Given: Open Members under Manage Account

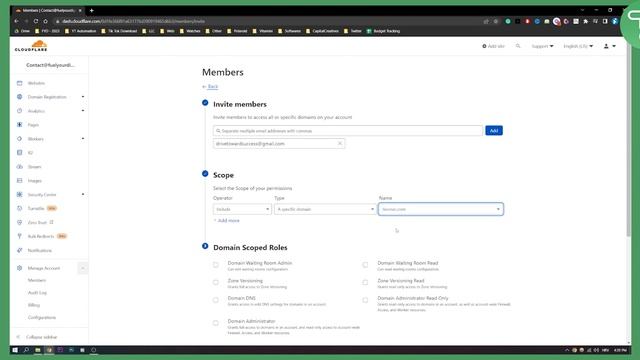Looking at the screenshot, I should pos(37,280).
